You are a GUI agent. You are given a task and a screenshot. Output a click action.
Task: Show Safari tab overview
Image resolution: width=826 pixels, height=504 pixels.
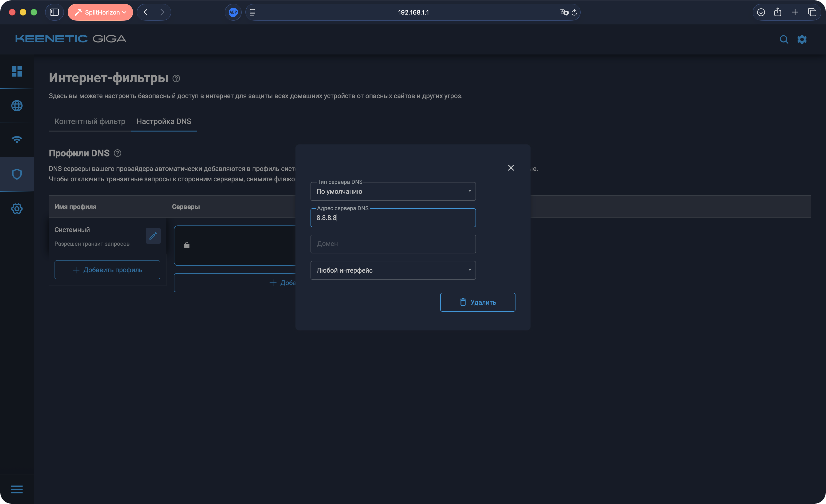click(x=812, y=12)
